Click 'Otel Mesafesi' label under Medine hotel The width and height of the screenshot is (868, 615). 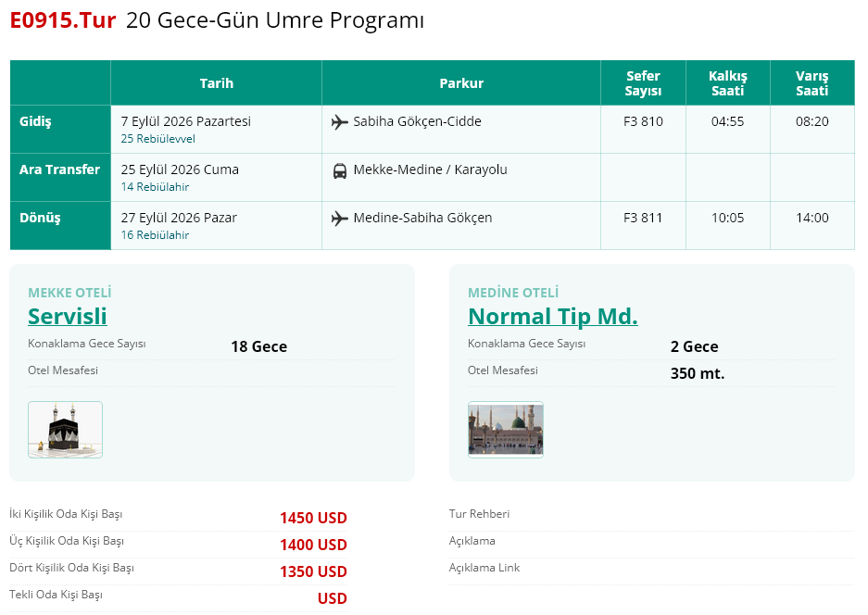point(503,370)
